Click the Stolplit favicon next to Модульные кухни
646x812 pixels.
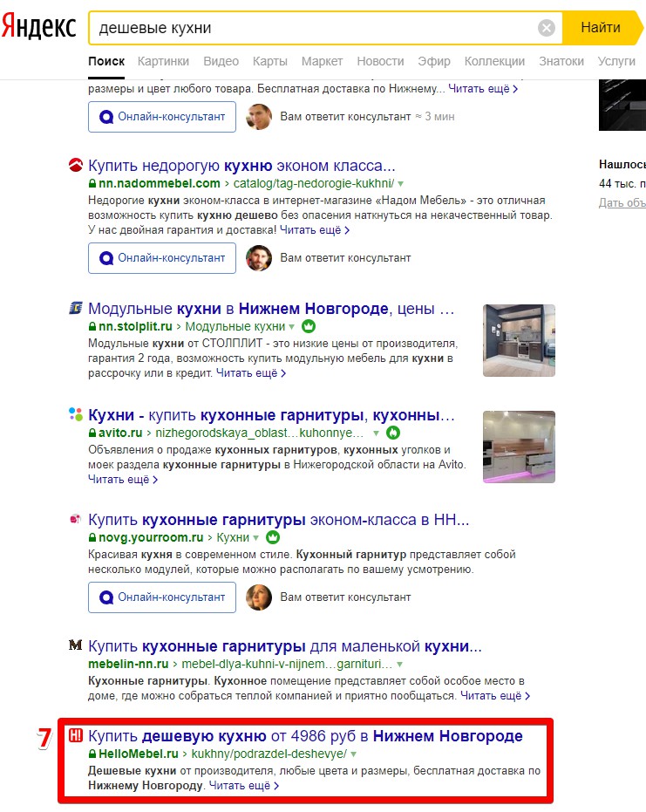76,308
